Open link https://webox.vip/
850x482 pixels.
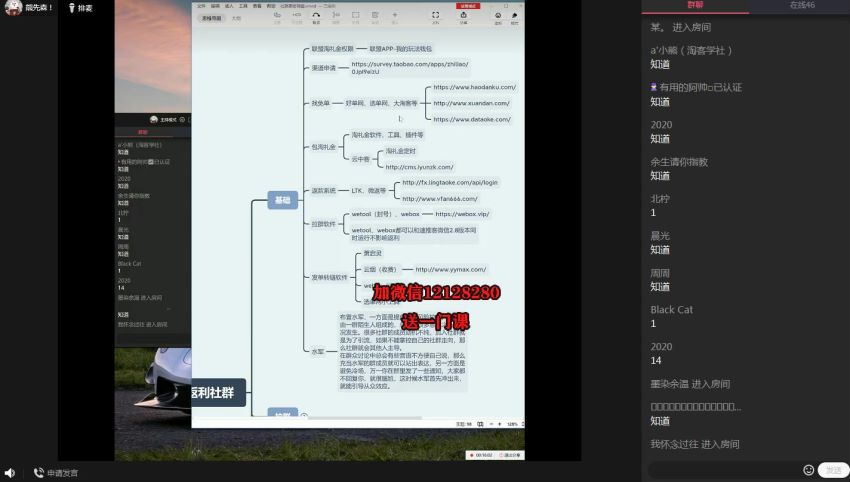(462, 214)
